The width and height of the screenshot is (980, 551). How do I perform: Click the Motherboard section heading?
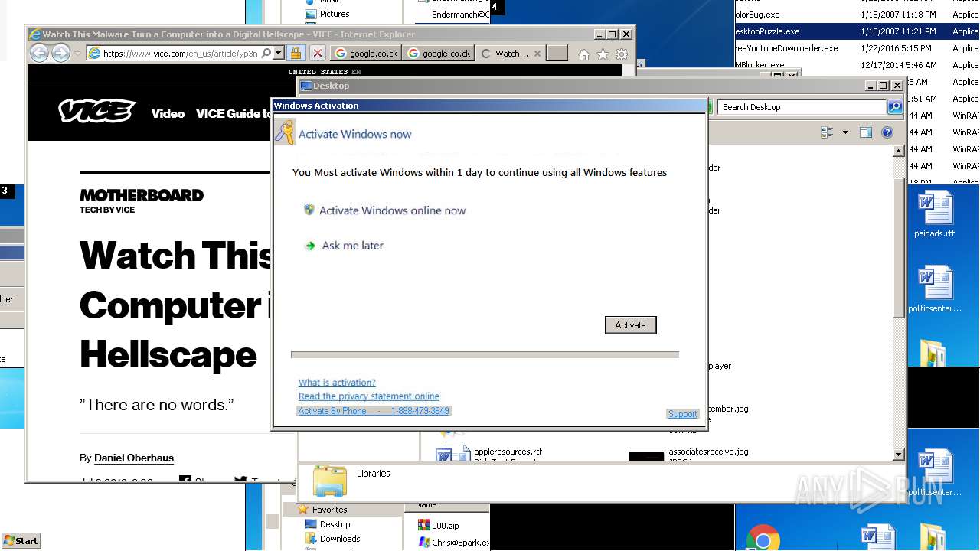tap(142, 195)
